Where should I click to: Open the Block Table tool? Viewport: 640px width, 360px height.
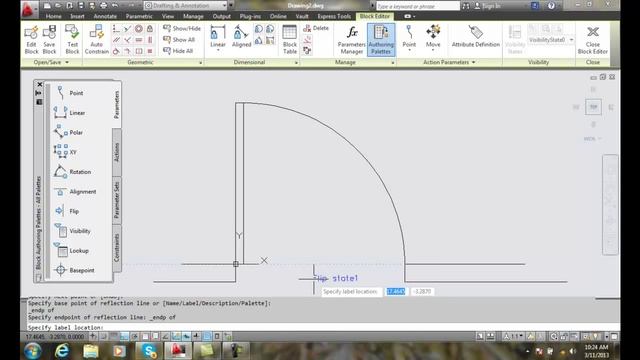pos(290,40)
